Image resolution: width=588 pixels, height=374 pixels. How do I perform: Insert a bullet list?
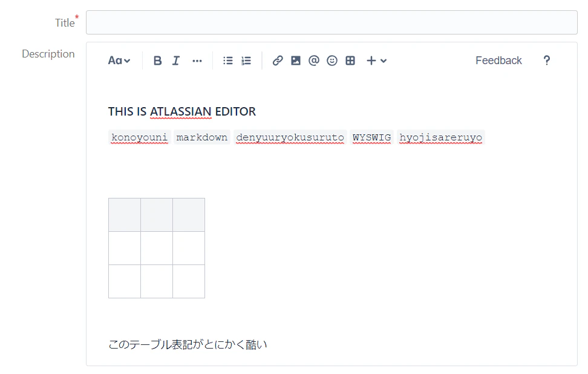click(228, 61)
